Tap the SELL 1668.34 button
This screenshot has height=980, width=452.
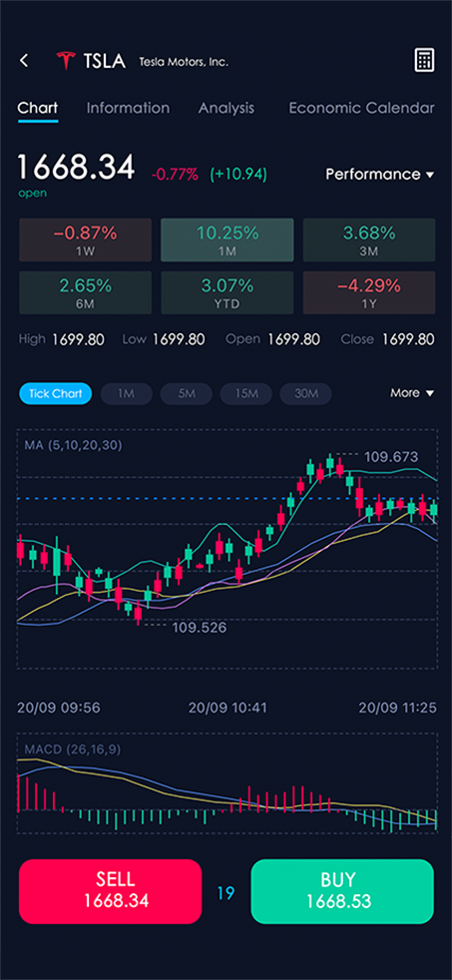(x=110, y=891)
